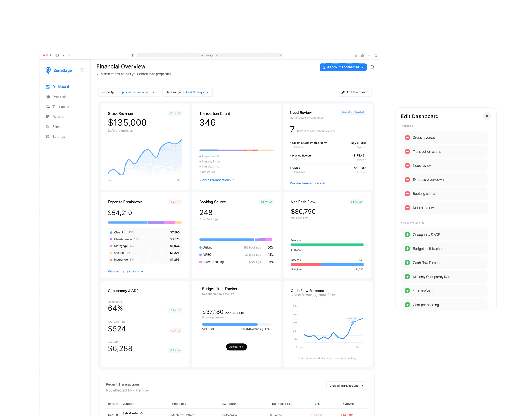Open Transactions in sidebar
The image size is (532, 416).
[x=59, y=107]
